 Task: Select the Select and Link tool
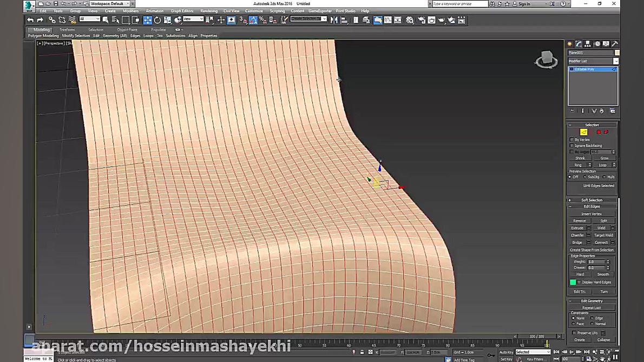pyautogui.click(x=52, y=19)
